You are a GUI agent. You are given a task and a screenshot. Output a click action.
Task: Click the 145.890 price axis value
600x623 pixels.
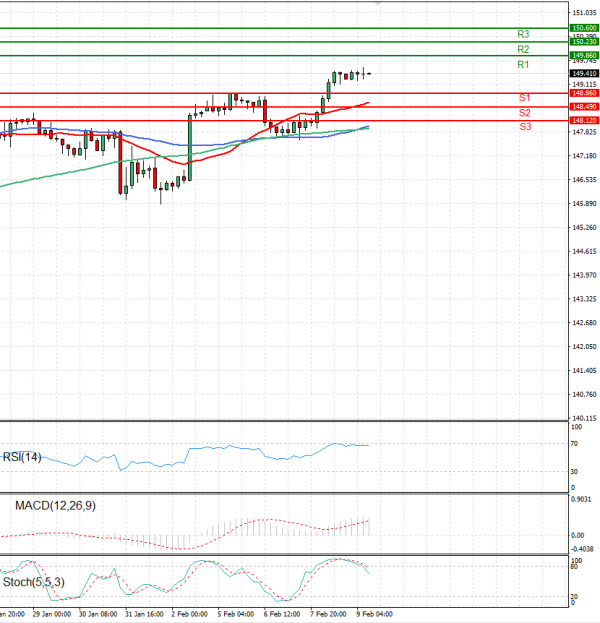point(584,203)
